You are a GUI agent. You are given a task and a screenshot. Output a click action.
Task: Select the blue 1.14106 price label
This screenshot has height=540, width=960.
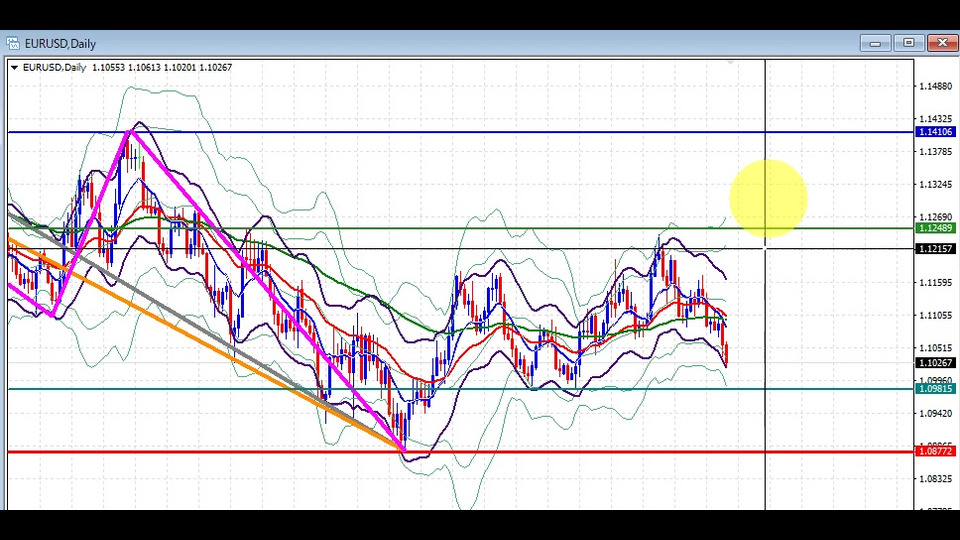pyautogui.click(x=935, y=132)
